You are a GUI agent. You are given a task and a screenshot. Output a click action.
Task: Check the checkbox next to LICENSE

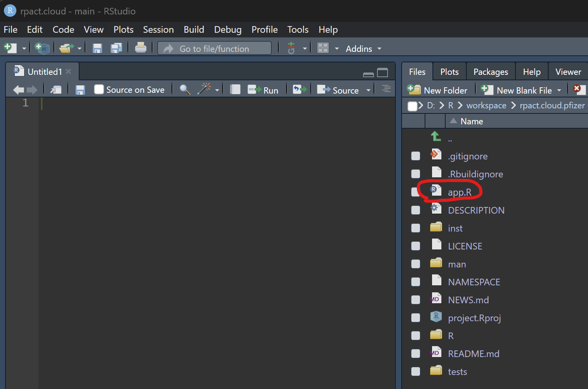(x=415, y=246)
